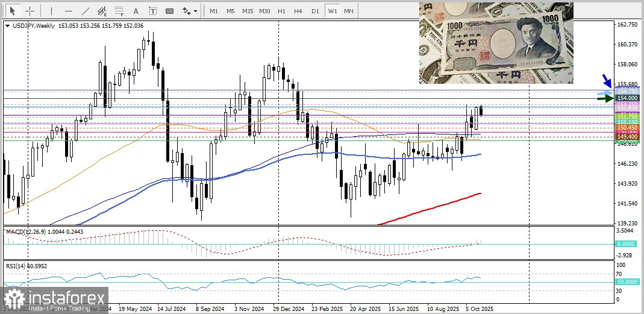Choose the equidistant channel tool

coord(102,11)
